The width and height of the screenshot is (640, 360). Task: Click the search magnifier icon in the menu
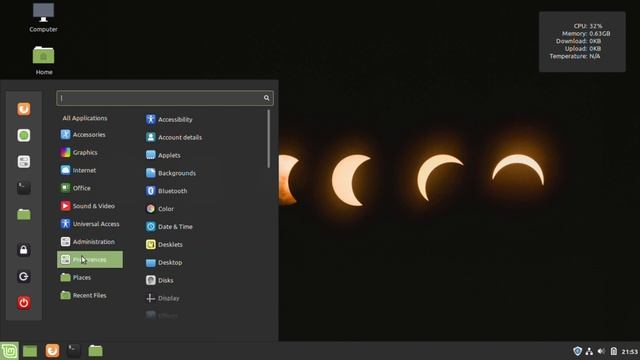tap(267, 98)
